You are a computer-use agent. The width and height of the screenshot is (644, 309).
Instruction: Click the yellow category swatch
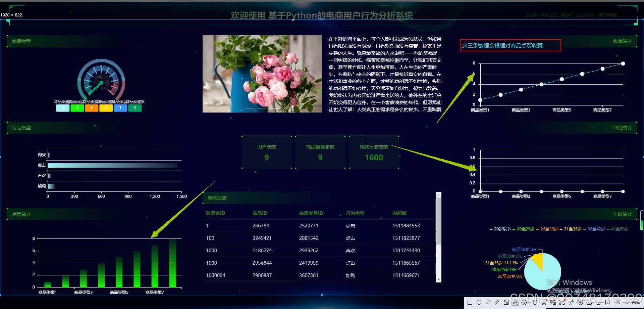[x=106, y=108]
